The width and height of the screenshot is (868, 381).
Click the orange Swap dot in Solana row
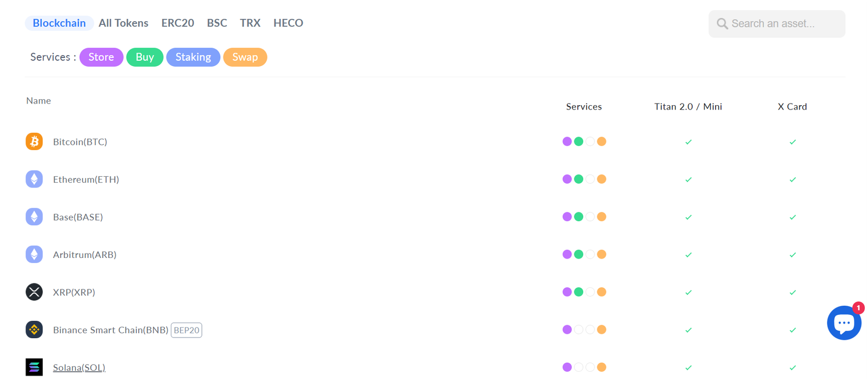602,367
